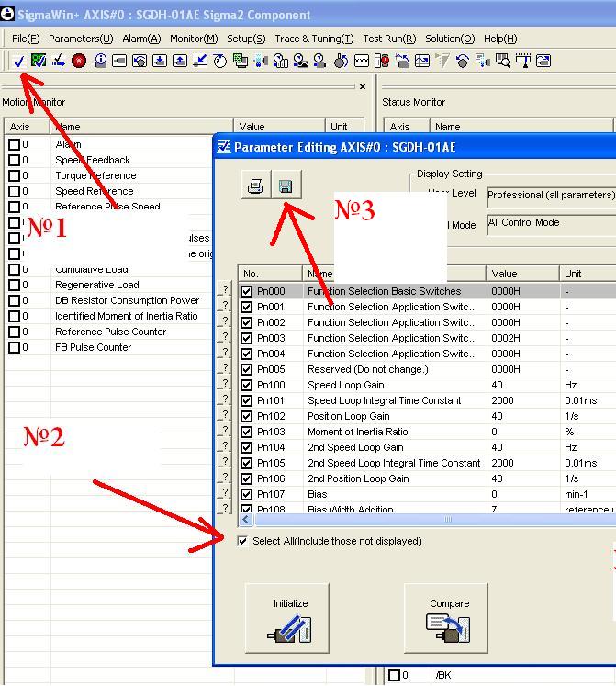Check the Regenerative Load monitor checkbox
The image size is (616, 686).
(x=14, y=286)
